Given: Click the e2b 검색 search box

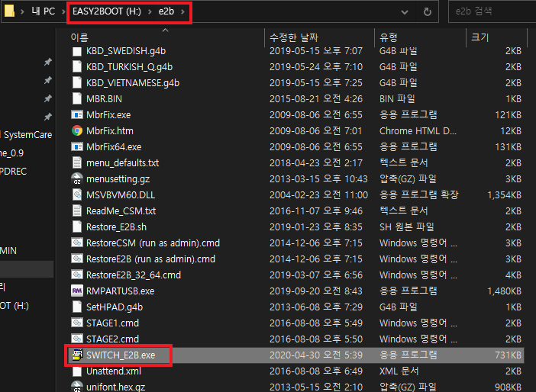Looking at the screenshot, I should (492, 12).
